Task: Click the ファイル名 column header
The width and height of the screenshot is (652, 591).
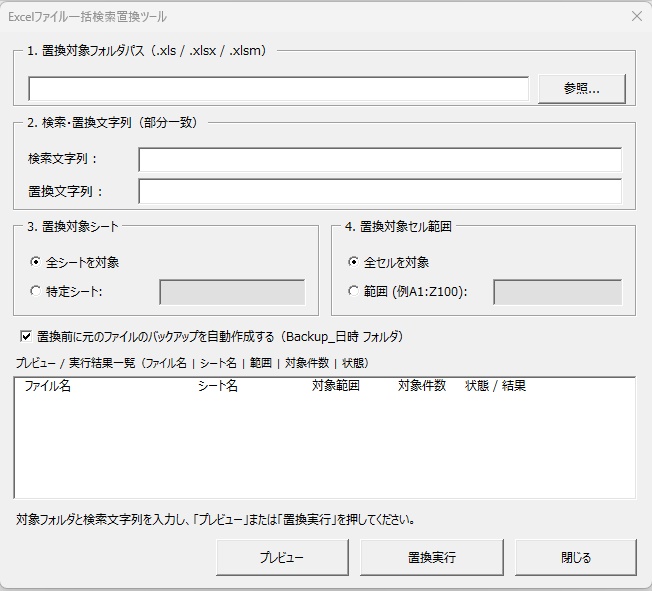Action: [x=47, y=386]
